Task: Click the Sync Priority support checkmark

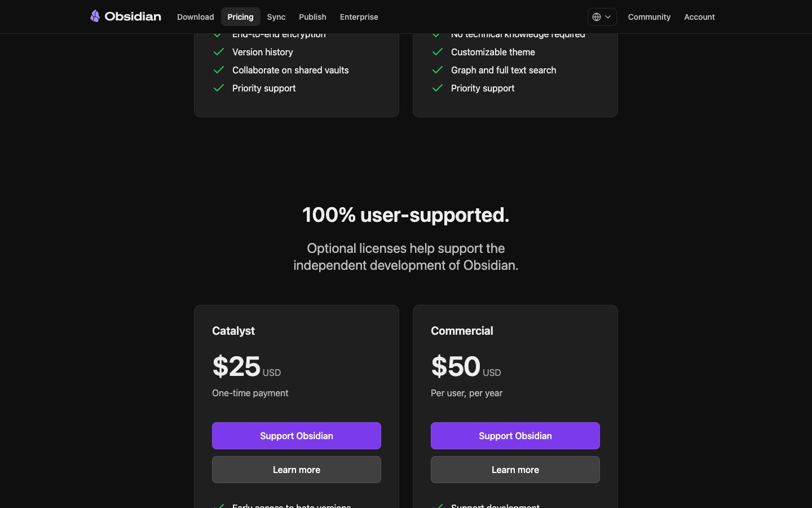Action: [x=219, y=88]
